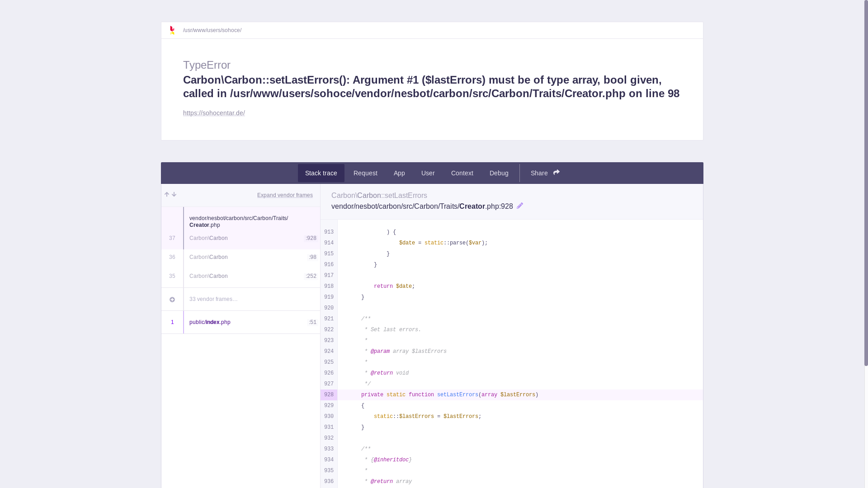Screen dimensions: 868x488
Task: Open the Debug tab
Action: (499, 173)
